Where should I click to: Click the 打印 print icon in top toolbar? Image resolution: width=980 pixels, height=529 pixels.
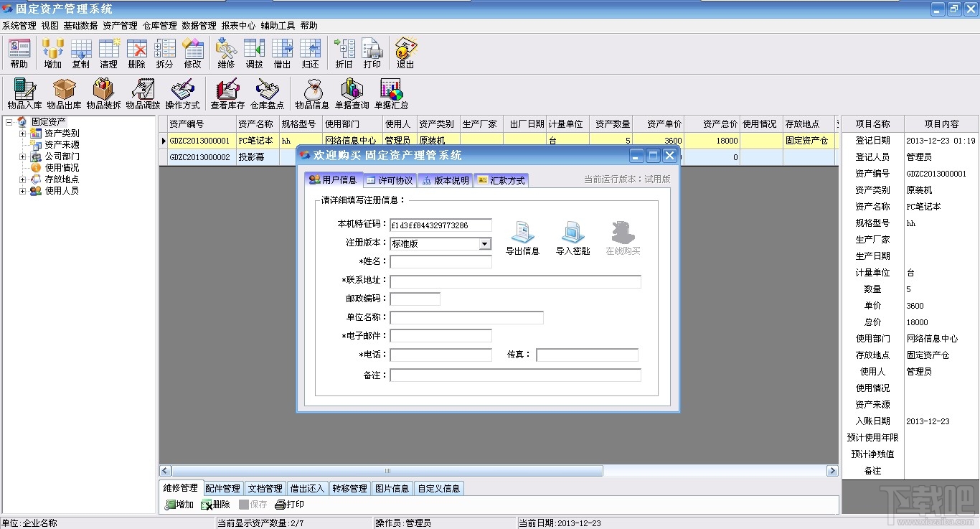point(372,53)
